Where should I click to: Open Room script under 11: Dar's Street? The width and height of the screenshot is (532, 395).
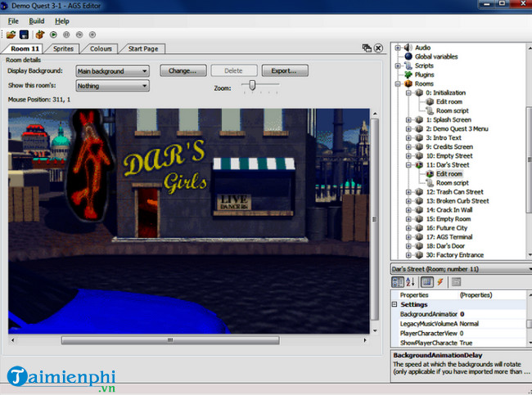(453, 183)
